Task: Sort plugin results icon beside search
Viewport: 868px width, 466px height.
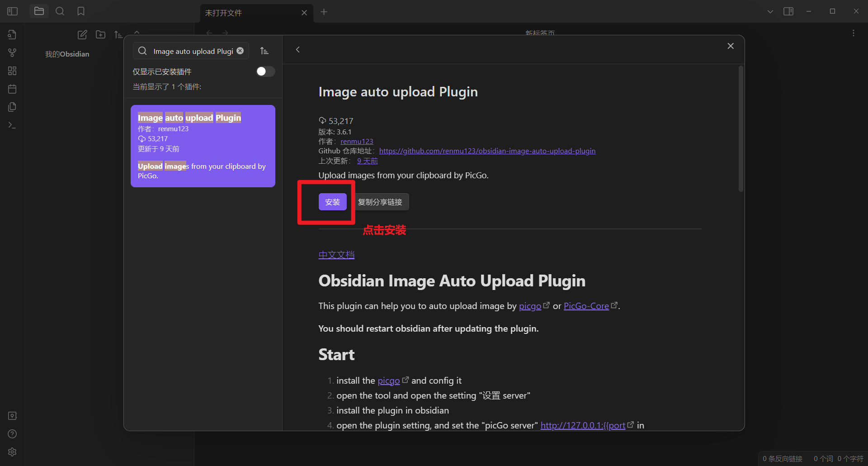Action: point(264,51)
